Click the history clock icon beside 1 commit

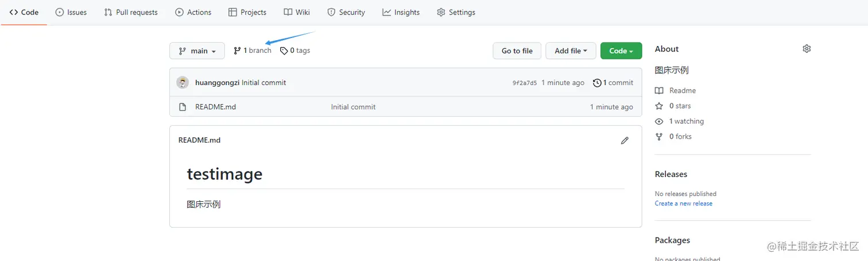pos(597,83)
